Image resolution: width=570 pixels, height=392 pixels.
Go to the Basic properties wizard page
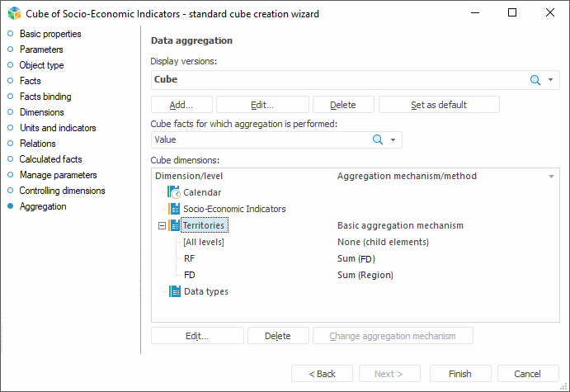(x=50, y=34)
